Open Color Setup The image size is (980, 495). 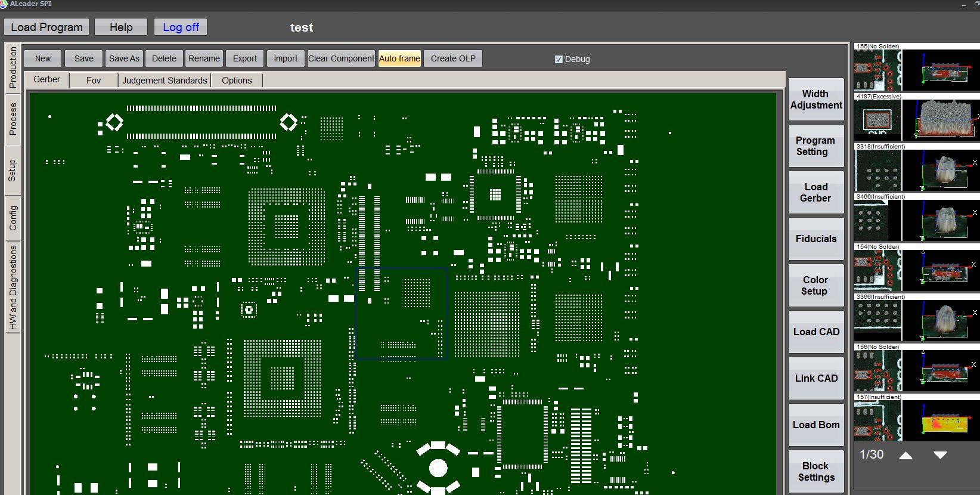(815, 285)
